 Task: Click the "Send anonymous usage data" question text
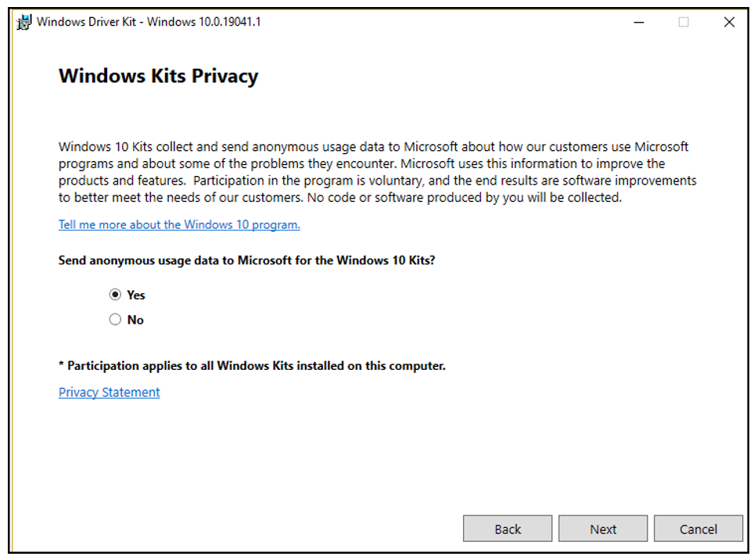246,260
